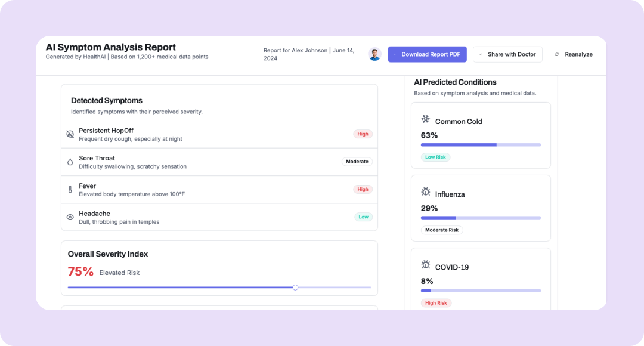This screenshot has width=644, height=346.
Task: Click the Common Cold 63% progress bar
Action: coord(481,145)
